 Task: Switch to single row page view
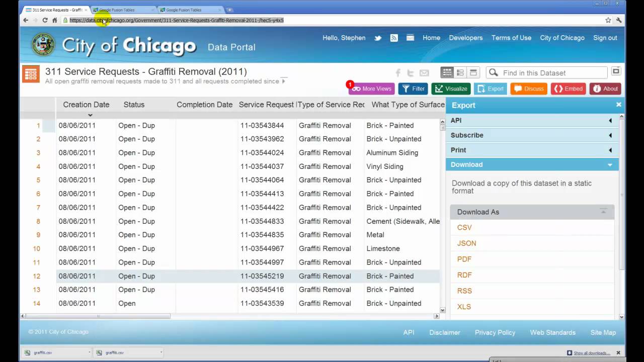pyautogui.click(x=473, y=73)
